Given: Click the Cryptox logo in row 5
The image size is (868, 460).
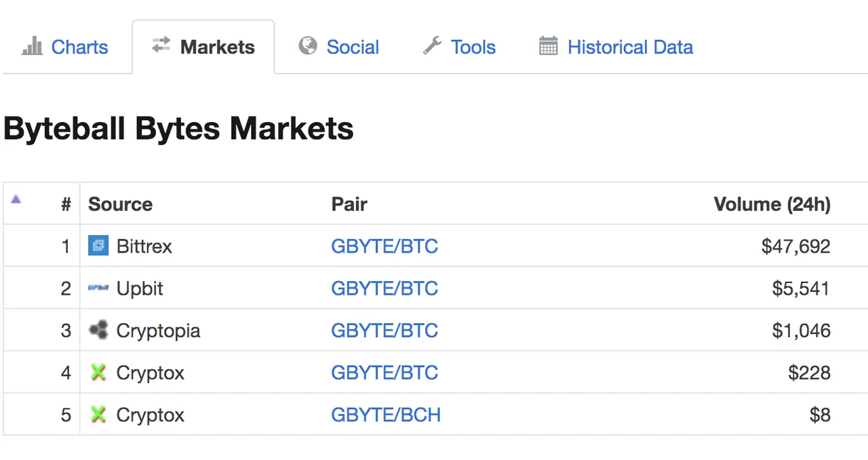Looking at the screenshot, I should pos(98,414).
